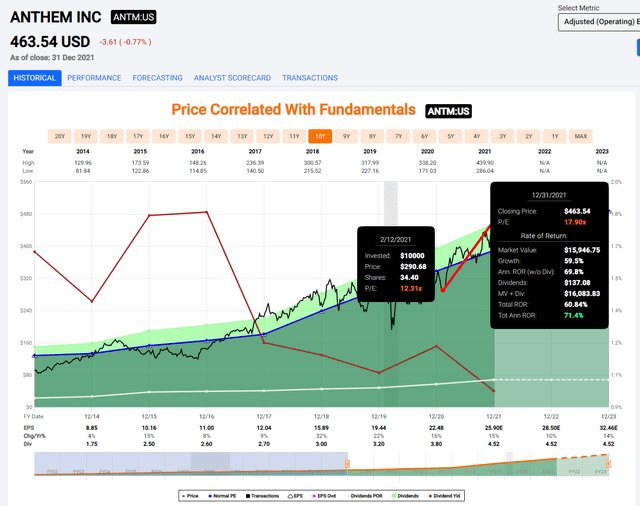Click the Market Value $15,946.75 in tooltip
The image size is (640, 506).
(582, 250)
